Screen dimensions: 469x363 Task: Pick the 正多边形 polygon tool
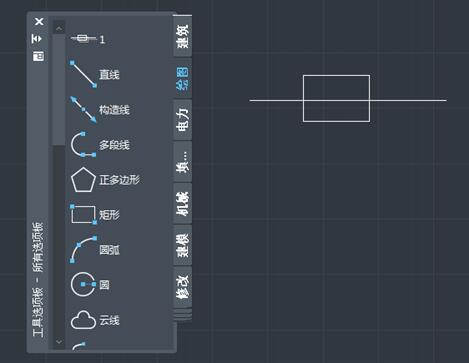coord(105,180)
